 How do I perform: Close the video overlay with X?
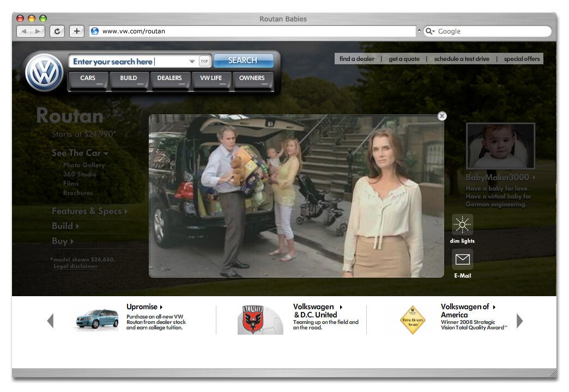click(441, 115)
